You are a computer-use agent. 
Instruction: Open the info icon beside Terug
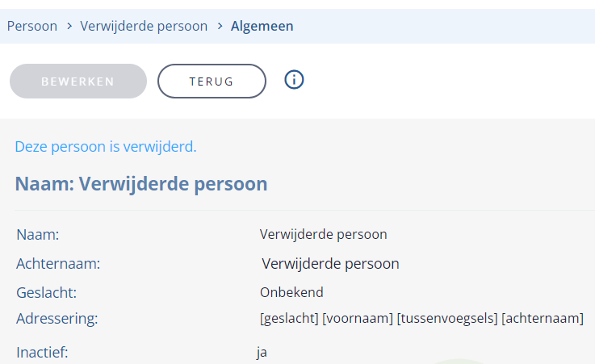pos(294,80)
